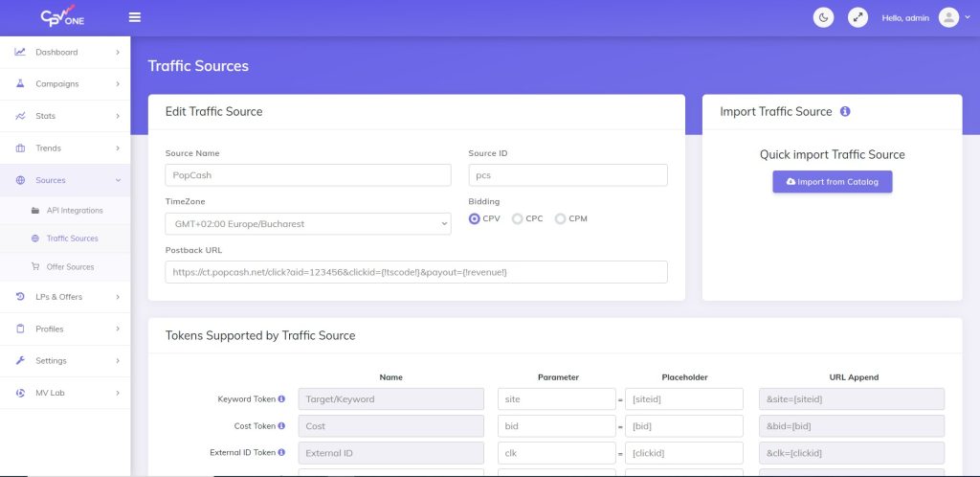Click the Settings wrench icon
This screenshot has height=477, width=980.
coord(20,361)
